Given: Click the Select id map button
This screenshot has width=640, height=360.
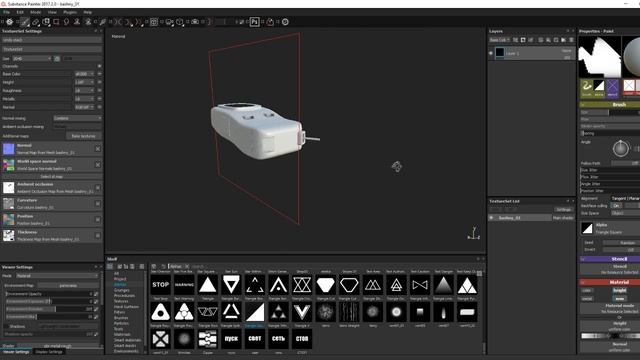Looking at the screenshot, I should [51, 177].
